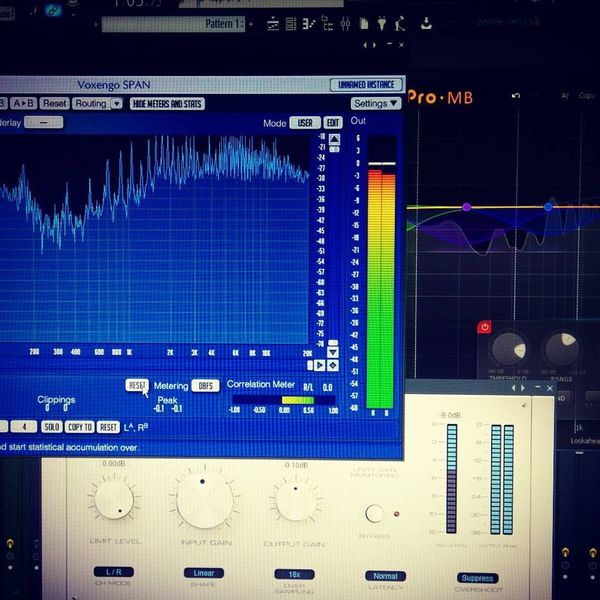Click the Pro-MB undo arrow icon
Viewport: 600px width, 600px height.
click(x=516, y=96)
